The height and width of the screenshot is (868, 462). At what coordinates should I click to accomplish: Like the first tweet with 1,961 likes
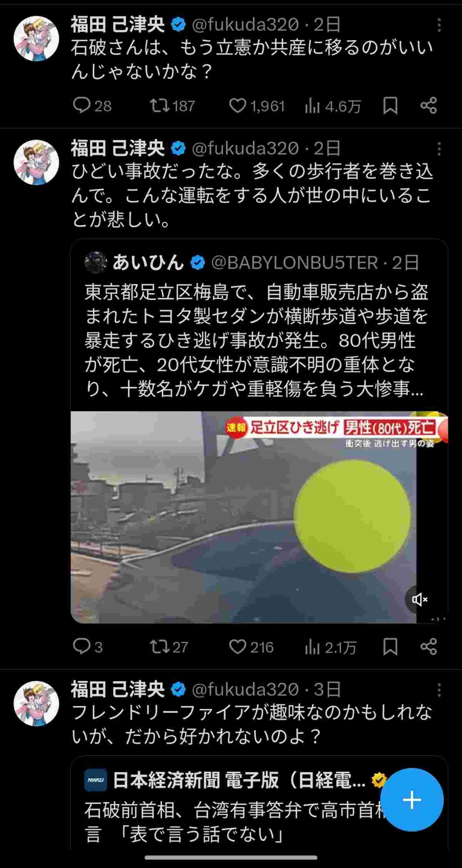(257, 106)
